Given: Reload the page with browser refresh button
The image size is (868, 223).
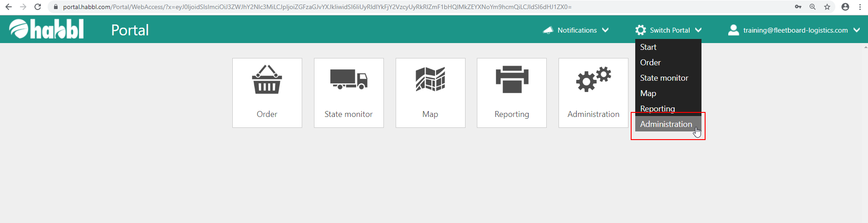Looking at the screenshot, I should 38,7.
